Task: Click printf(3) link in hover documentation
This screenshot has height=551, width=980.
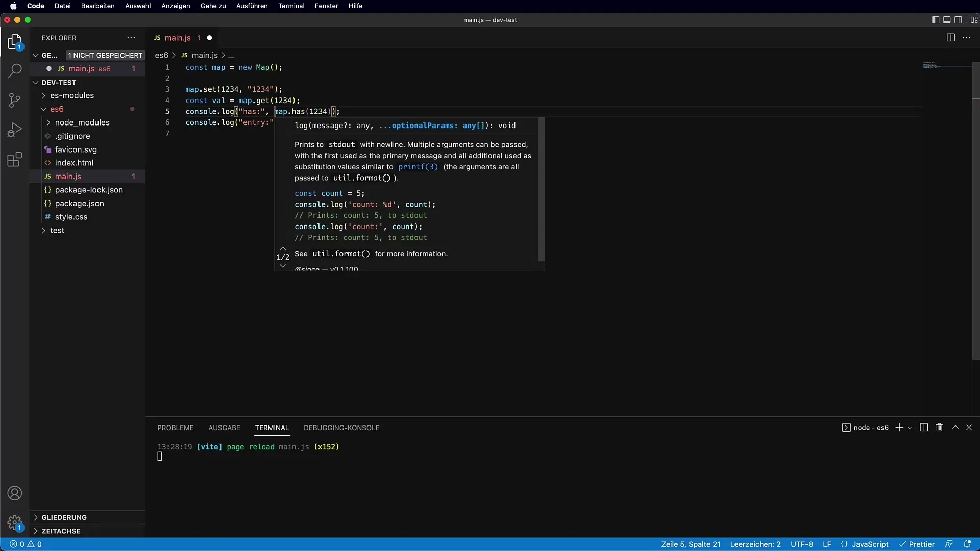Action: [x=418, y=167]
